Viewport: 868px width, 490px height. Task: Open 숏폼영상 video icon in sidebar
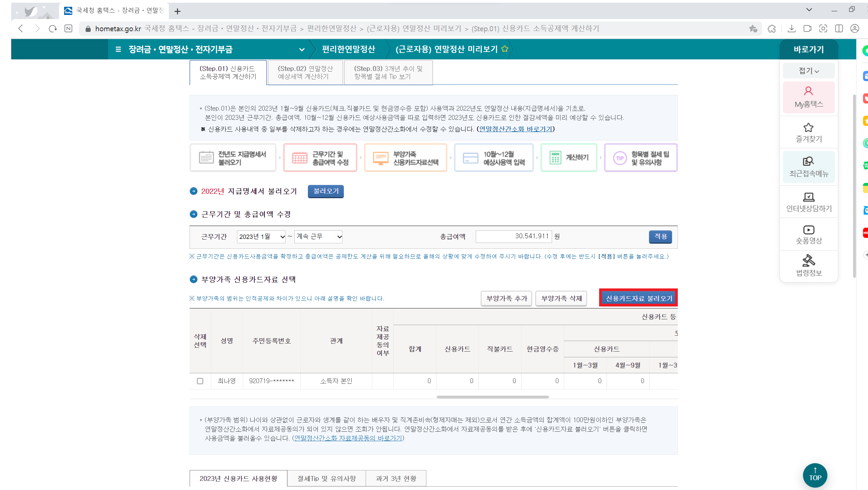[808, 234]
